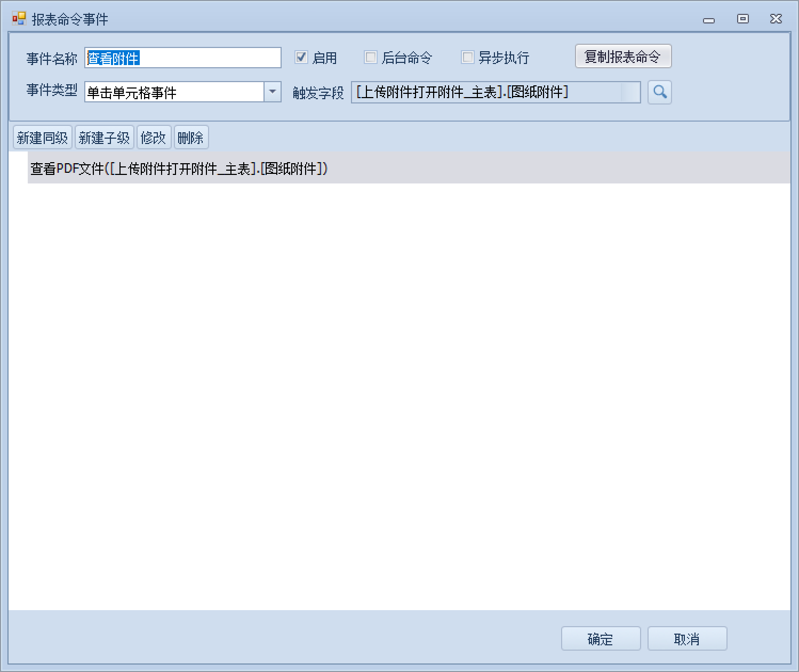The width and height of the screenshot is (799, 672).
Task: Maximize the 报表命令事件 dialog window
Action: click(742, 19)
